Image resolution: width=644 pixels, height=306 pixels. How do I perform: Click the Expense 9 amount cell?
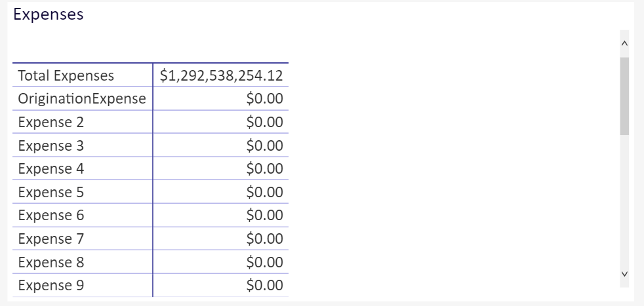[221, 285]
